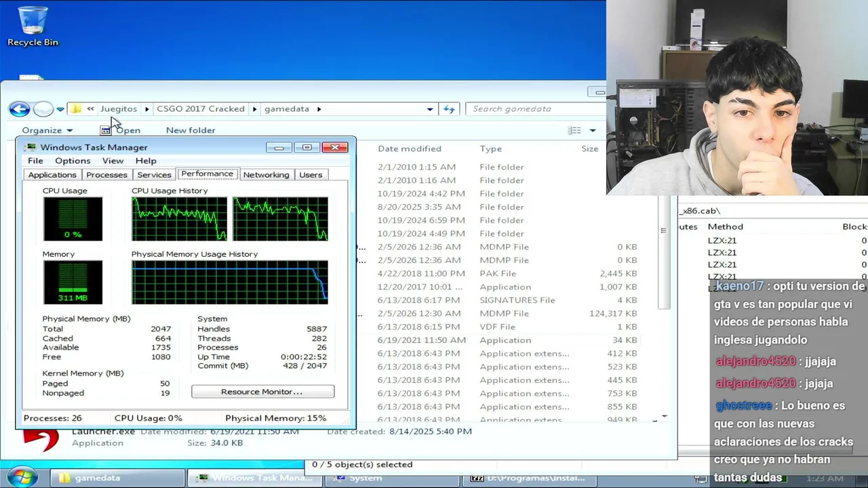Switch to the Applications tab
Screen dimensions: 868x488
tap(52, 175)
